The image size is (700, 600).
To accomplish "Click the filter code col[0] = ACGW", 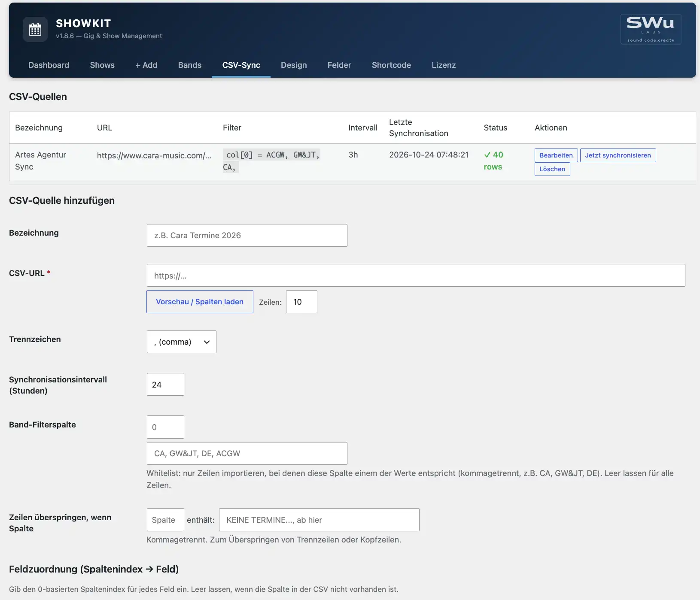I will (271, 161).
